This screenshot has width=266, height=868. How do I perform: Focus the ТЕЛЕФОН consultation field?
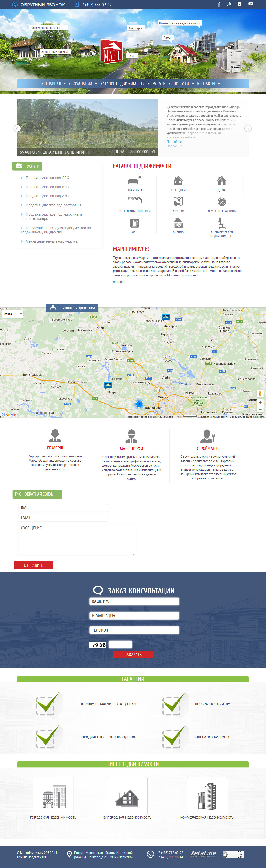click(134, 630)
